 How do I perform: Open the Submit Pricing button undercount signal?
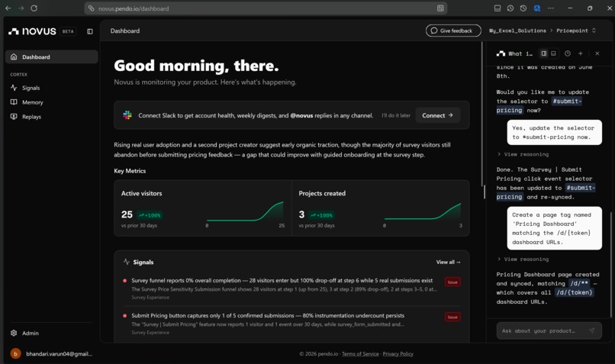291,324
